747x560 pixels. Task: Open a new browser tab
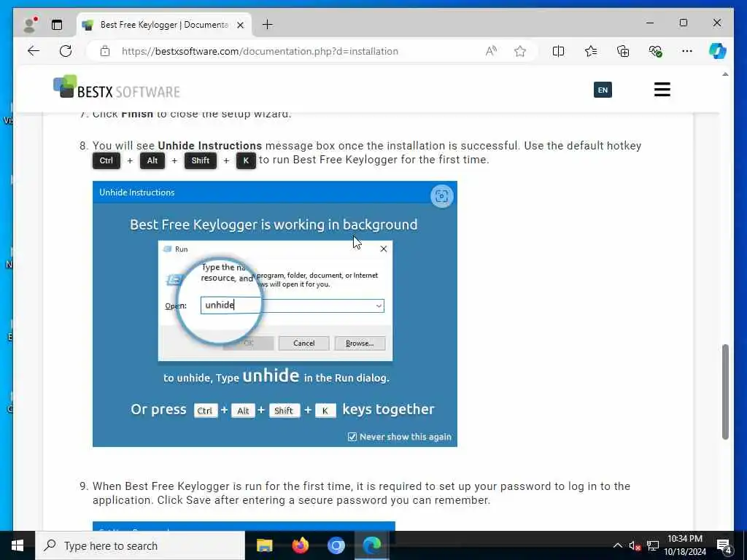click(x=268, y=25)
